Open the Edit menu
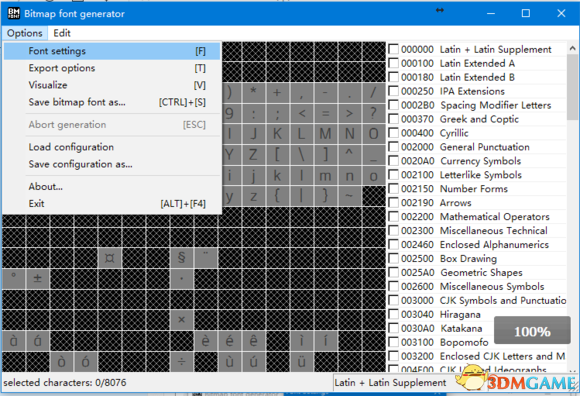Image resolution: width=580 pixels, height=396 pixels. (x=61, y=33)
